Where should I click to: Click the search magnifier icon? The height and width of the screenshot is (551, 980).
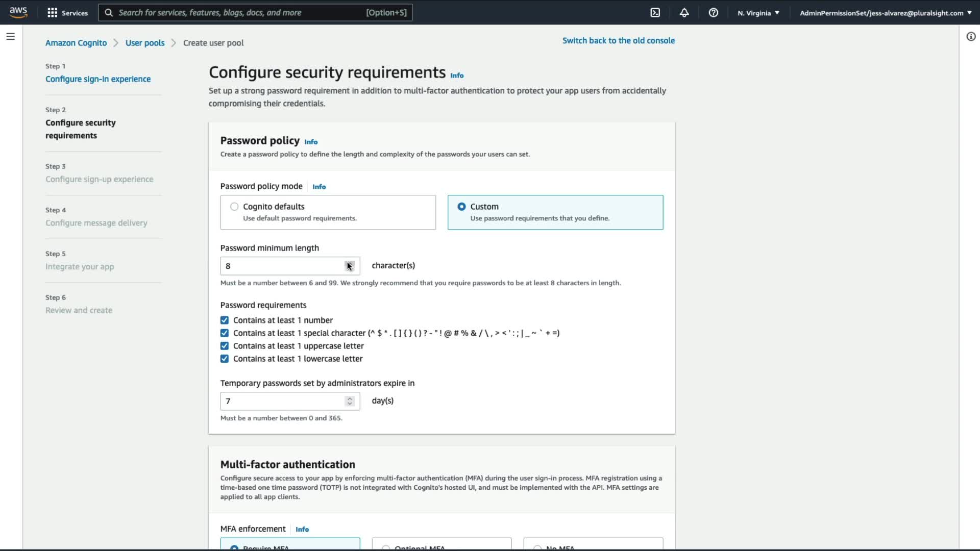(x=109, y=13)
